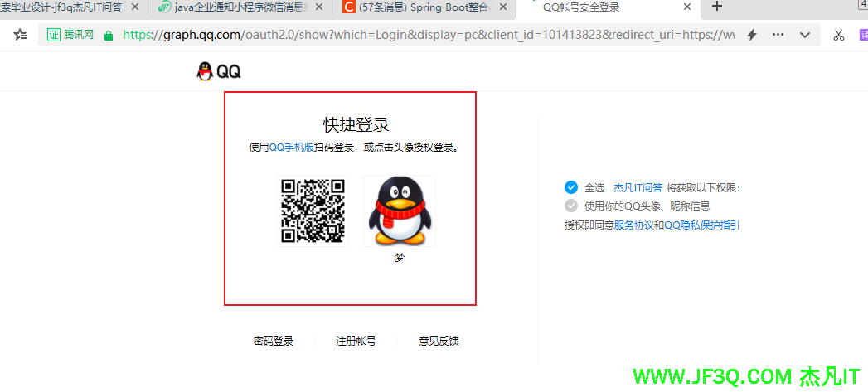Open a new browser tab
The width and height of the screenshot is (868, 392).
pos(718,7)
